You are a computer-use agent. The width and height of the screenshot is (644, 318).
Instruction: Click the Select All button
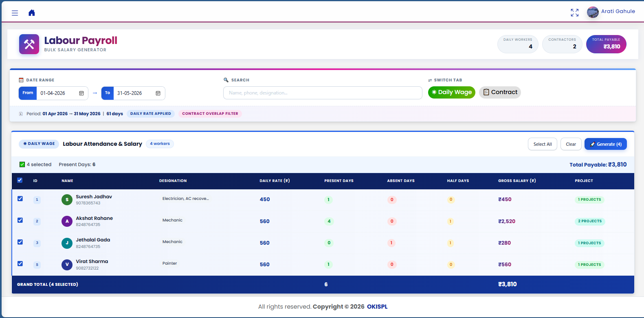pos(542,144)
